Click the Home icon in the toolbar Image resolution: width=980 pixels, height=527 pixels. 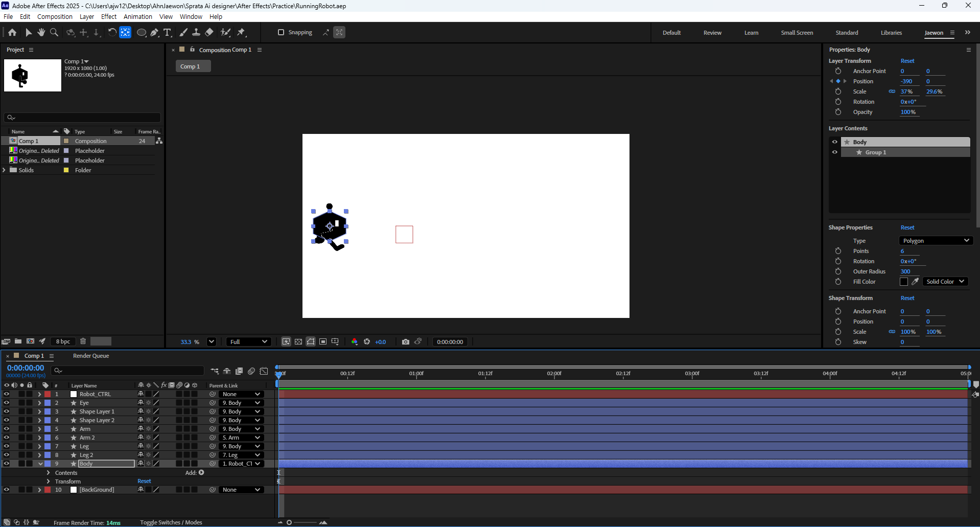[12, 32]
